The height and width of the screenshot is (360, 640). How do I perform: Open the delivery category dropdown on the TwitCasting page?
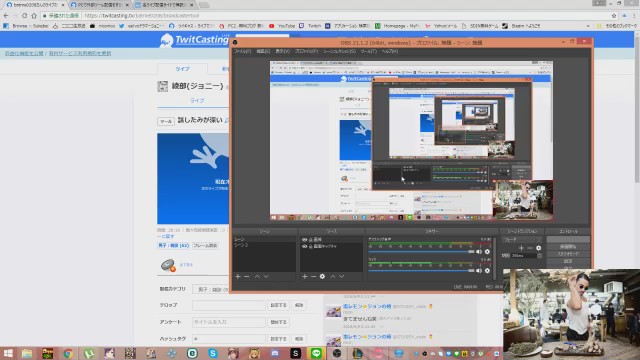tap(211, 289)
